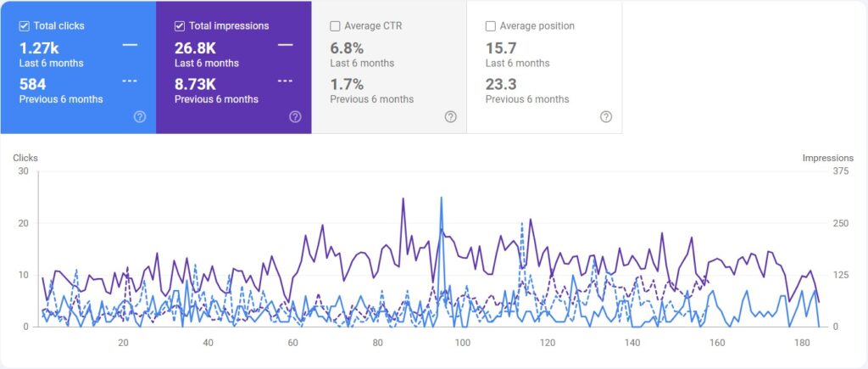
Task: Uncheck the Total clicks checkbox
Action: (x=24, y=26)
